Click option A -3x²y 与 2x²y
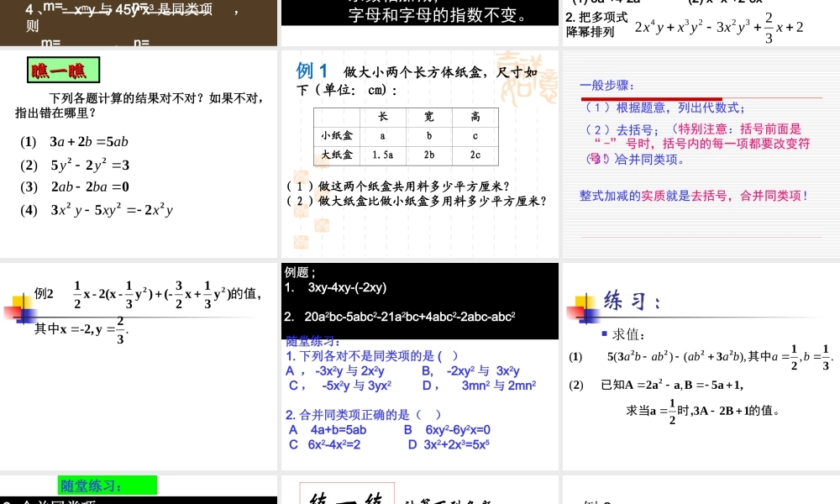Viewport: 840px width, 504px height. point(335,370)
